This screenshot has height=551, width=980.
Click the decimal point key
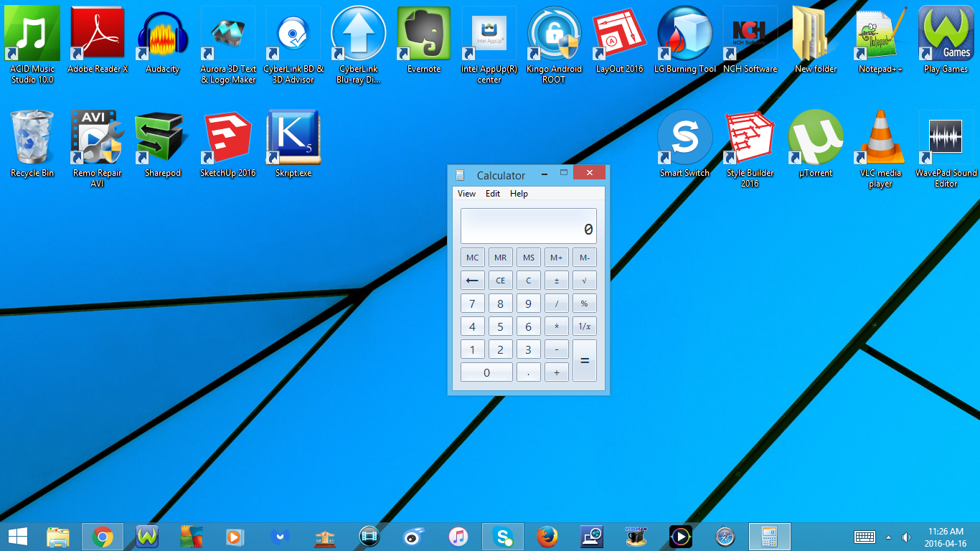[529, 372]
